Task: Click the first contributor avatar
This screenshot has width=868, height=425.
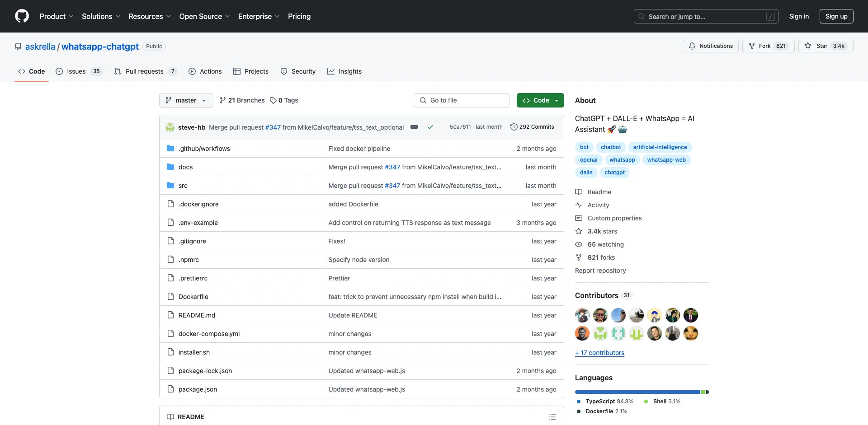Action: pyautogui.click(x=582, y=315)
